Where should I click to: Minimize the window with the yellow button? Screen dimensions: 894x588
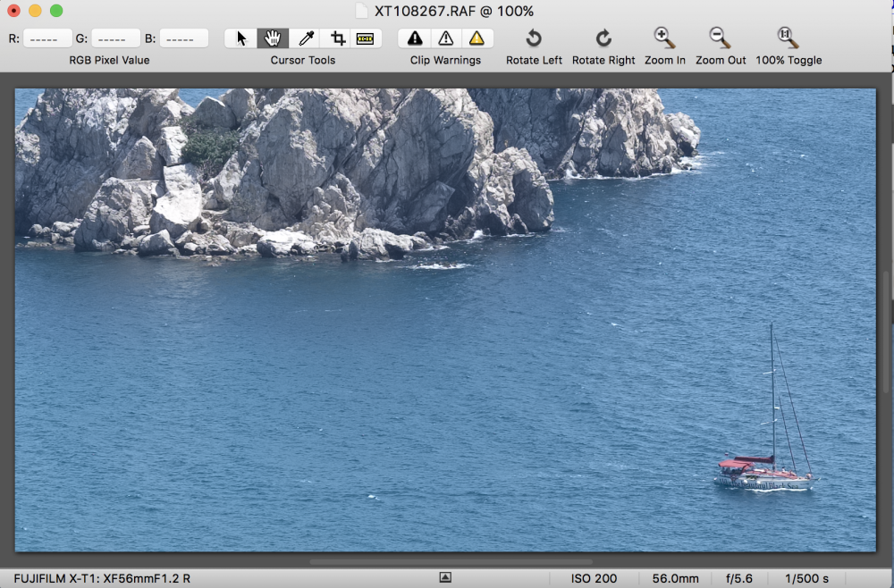pyautogui.click(x=35, y=11)
